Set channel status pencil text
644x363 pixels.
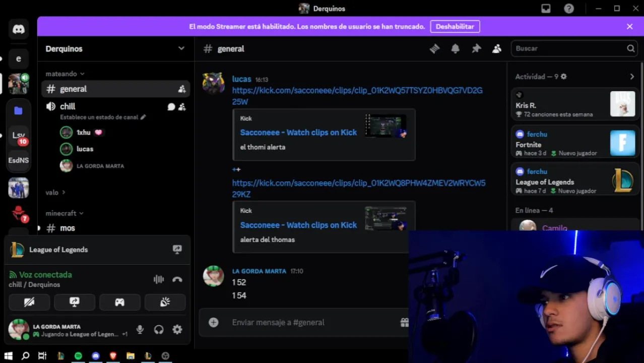103,117
